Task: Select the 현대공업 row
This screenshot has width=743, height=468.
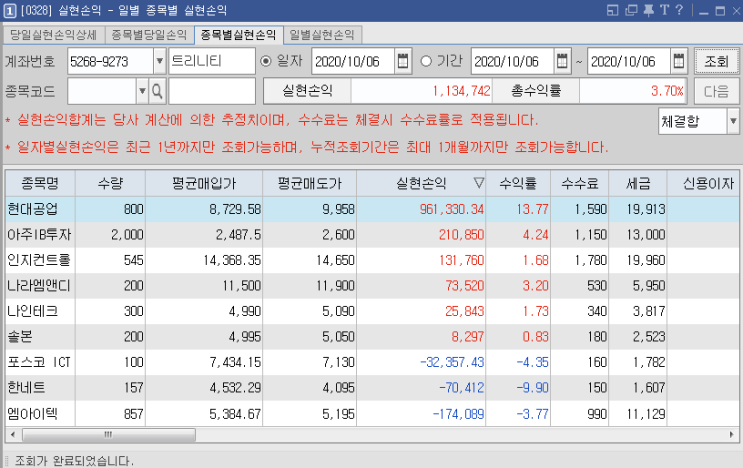Action: click(372, 209)
